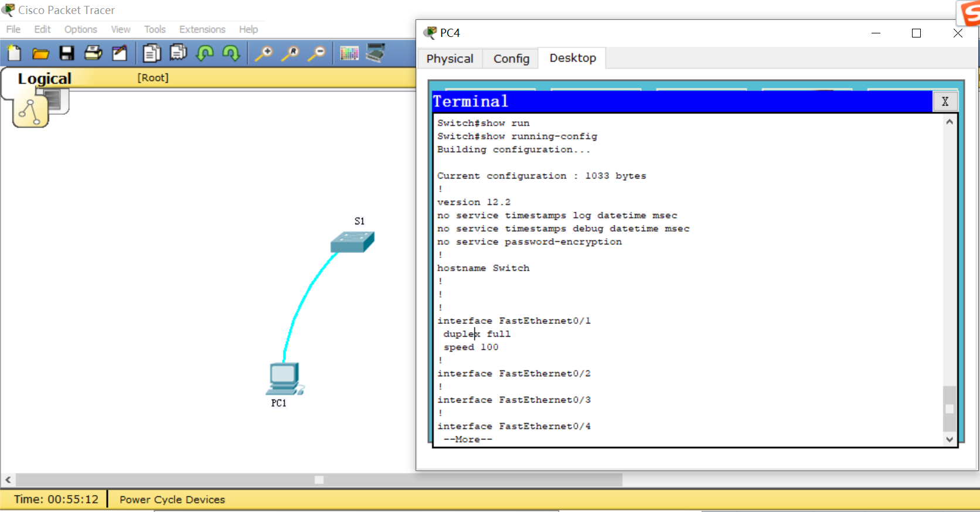Click the 'Building configuration...' line

tap(513, 149)
